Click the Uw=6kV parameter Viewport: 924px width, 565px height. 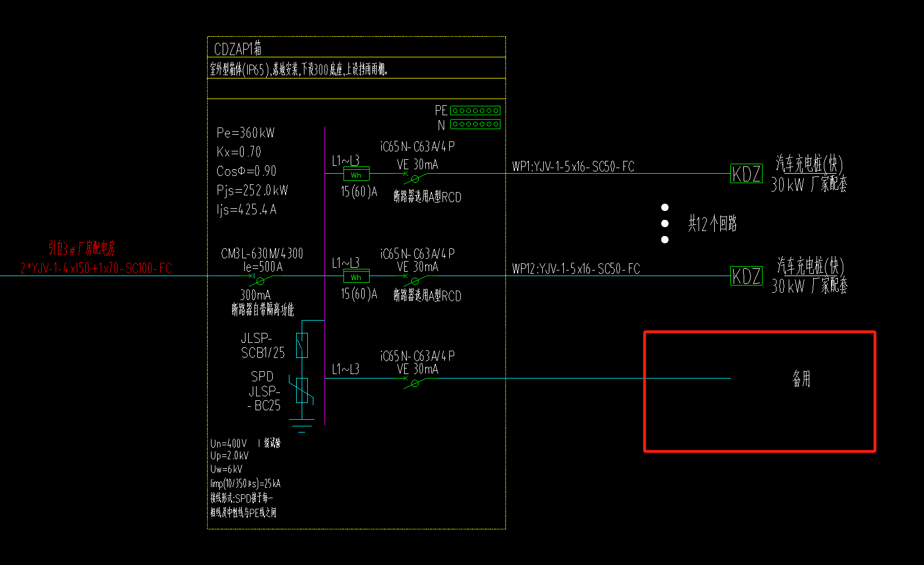tap(226, 469)
